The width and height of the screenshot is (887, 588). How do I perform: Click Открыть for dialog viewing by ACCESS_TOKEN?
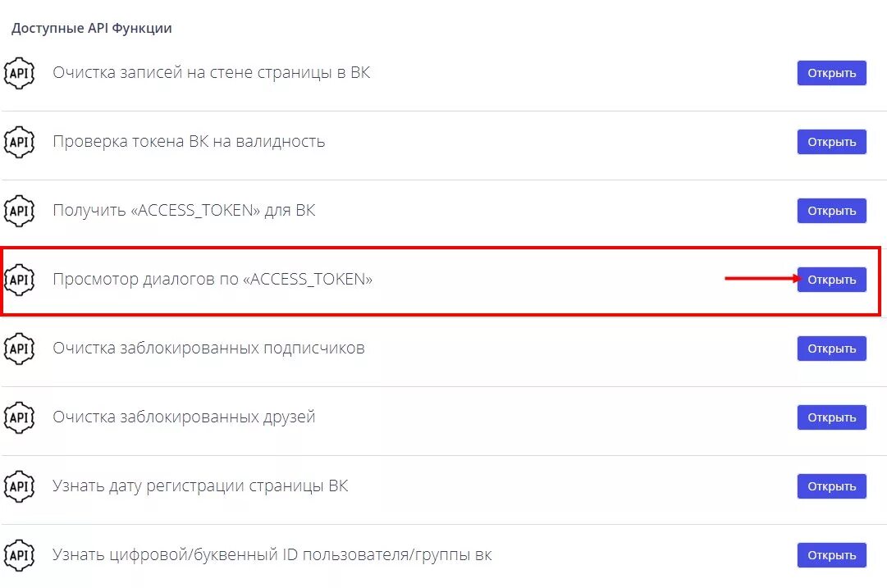tap(831, 280)
